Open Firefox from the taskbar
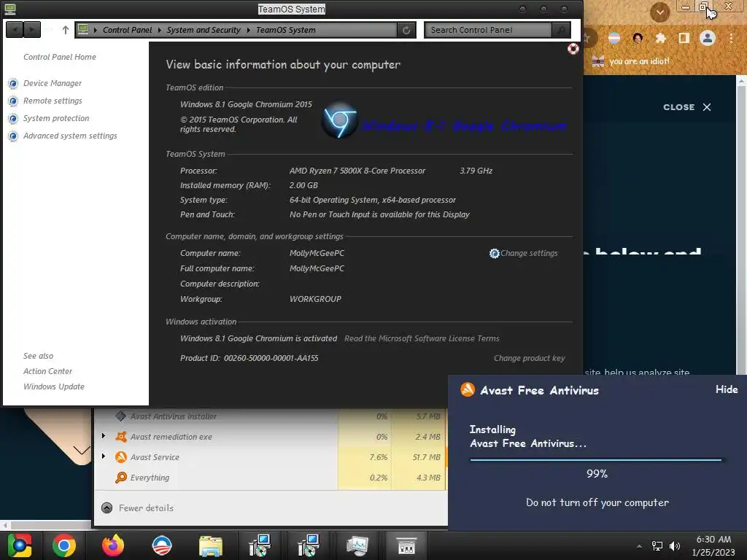 click(x=113, y=545)
